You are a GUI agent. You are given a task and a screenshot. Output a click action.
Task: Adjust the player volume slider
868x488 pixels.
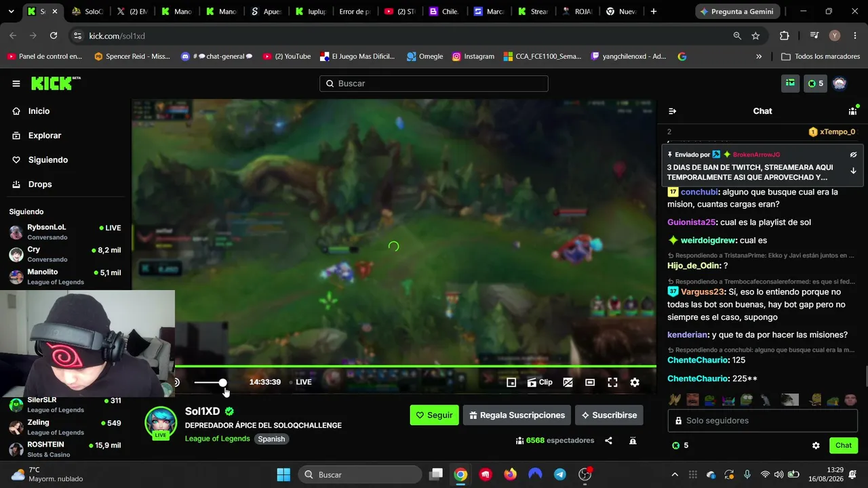pyautogui.click(x=210, y=383)
